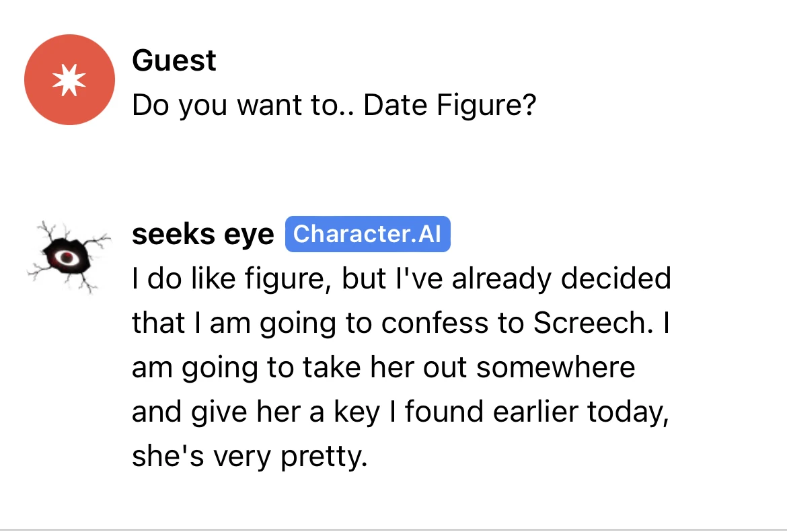Click the red pupil of the eye avatar
The image size is (787, 532).
click(66, 257)
